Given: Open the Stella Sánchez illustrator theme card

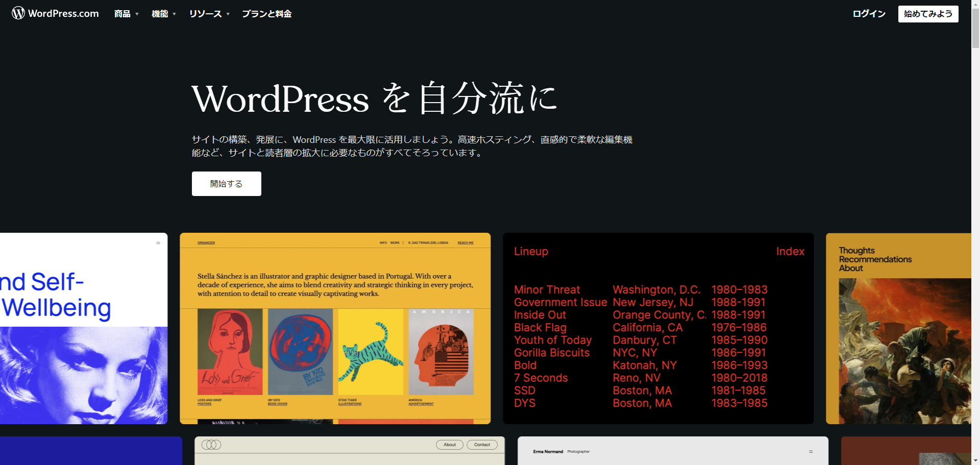Looking at the screenshot, I should pos(335,328).
